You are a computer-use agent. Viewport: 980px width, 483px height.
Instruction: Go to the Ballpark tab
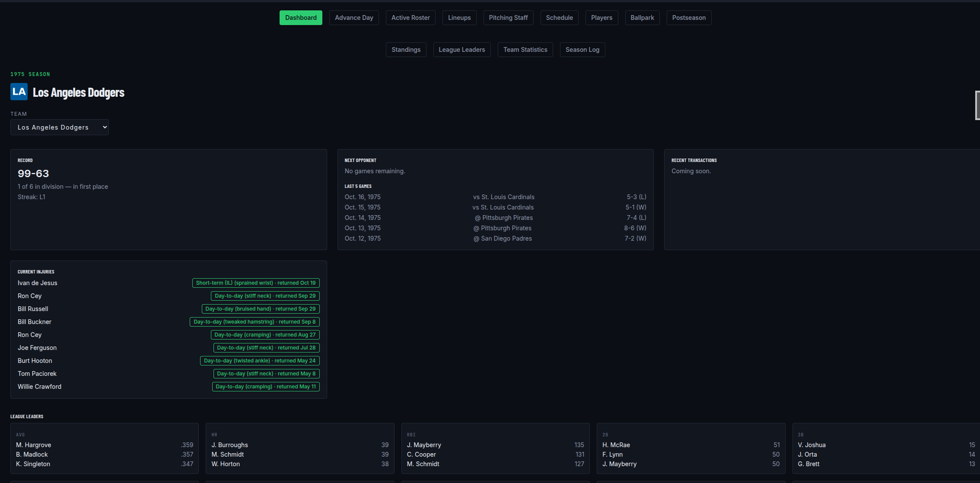point(642,18)
